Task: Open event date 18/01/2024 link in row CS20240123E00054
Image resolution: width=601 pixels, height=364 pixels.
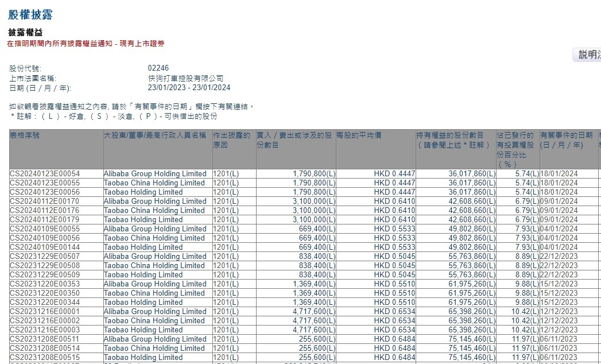Action: [x=559, y=174]
